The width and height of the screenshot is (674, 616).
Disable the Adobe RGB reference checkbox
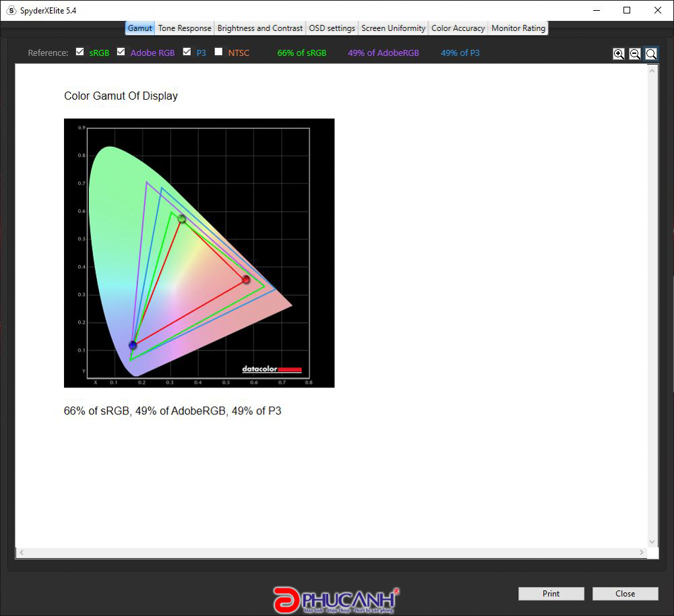pyautogui.click(x=121, y=52)
